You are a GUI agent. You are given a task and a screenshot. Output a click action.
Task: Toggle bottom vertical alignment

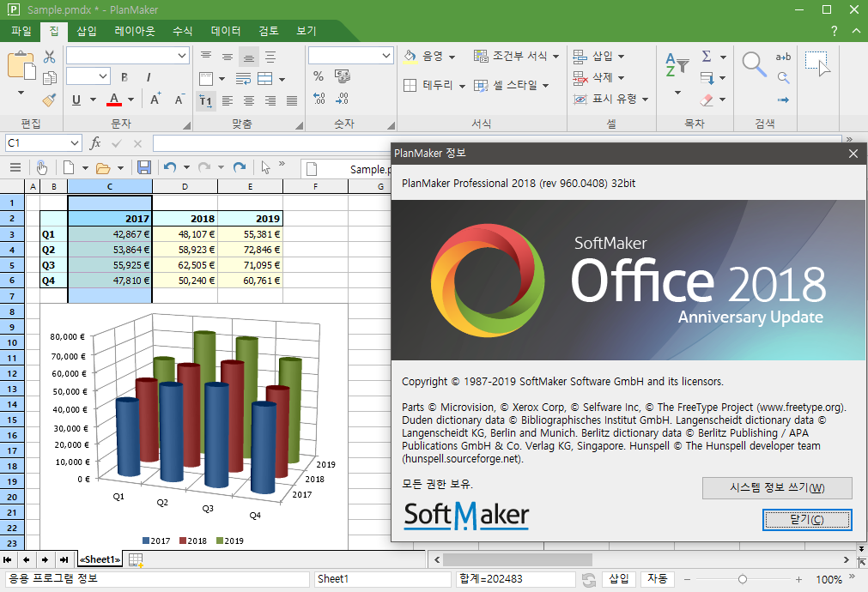(249, 57)
